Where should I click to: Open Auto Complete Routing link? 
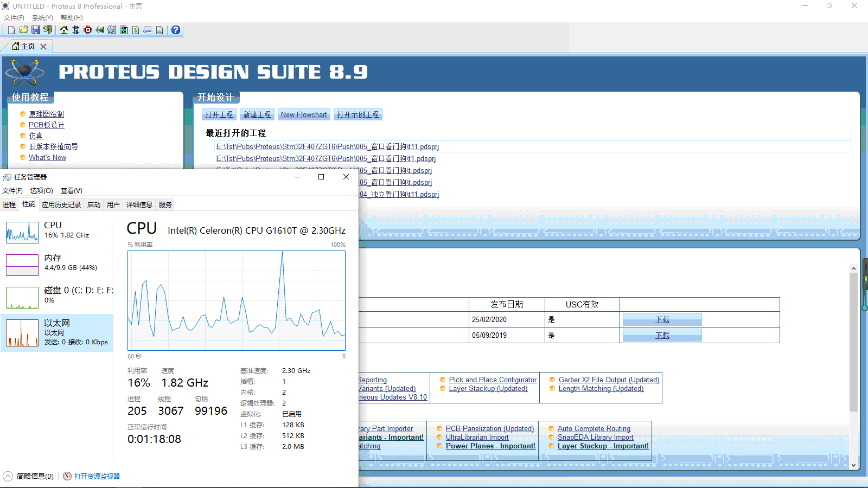click(594, 429)
